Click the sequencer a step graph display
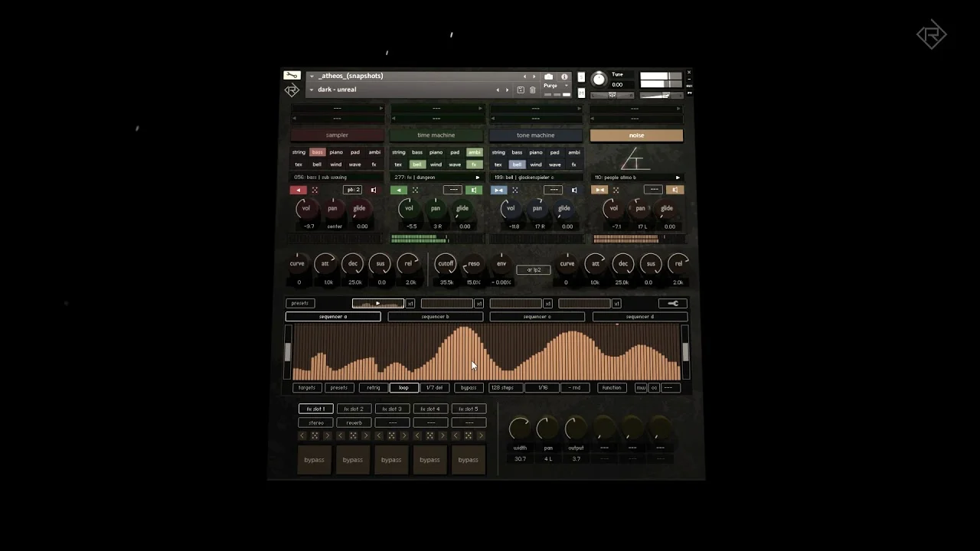Image resolution: width=980 pixels, height=551 pixels. tap(485, 352)
